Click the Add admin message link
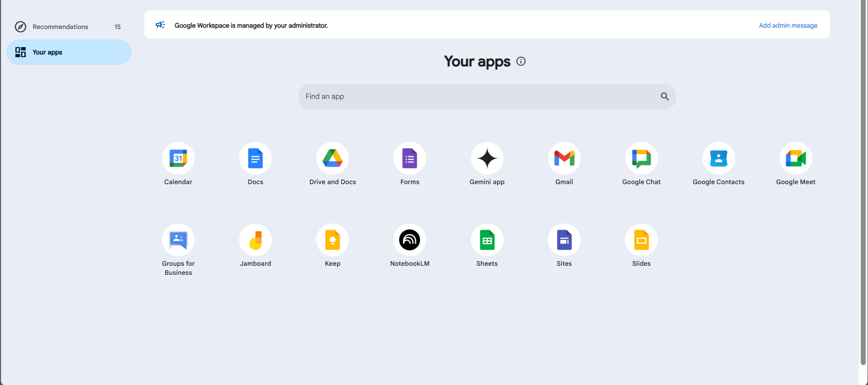Screen dimensions: 868x385 (788, 25)
